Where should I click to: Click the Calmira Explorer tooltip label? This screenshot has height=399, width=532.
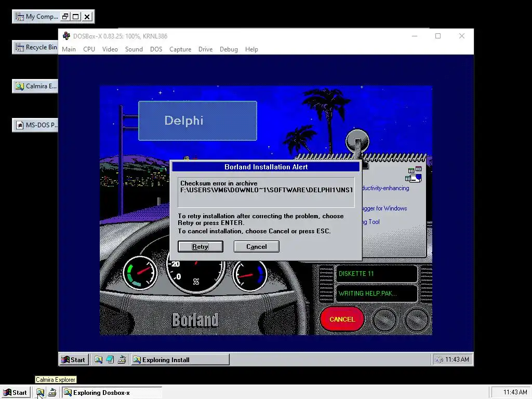point(56,380)
